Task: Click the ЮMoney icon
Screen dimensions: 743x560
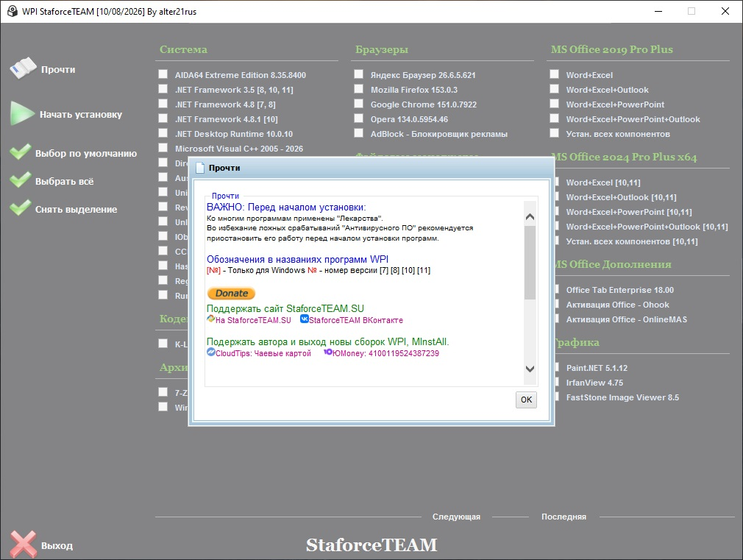Action: click(x=328, y=352)
